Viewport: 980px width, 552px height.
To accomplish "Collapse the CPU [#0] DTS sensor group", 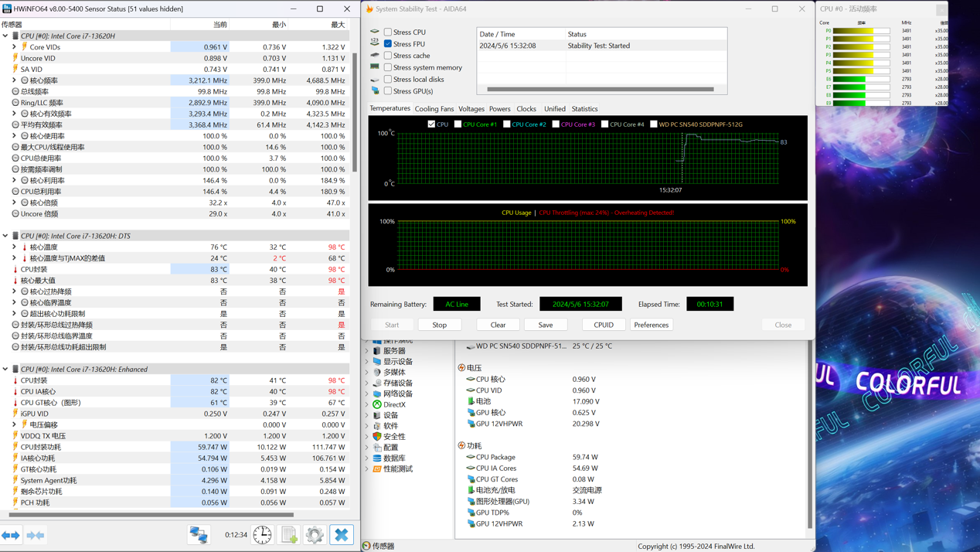I will [x=5, y=236].
